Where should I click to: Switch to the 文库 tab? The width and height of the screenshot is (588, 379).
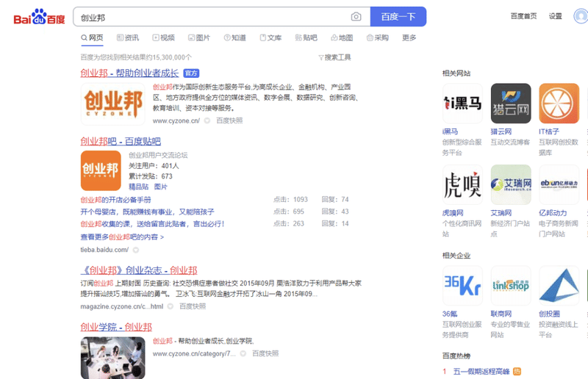tap(270, 38)
